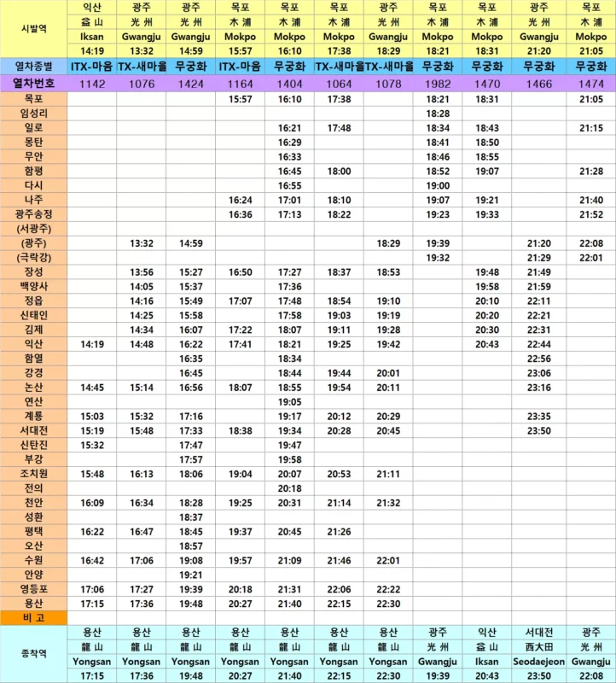
Task: Click the 비 고 row label
Action: (33, 617)
